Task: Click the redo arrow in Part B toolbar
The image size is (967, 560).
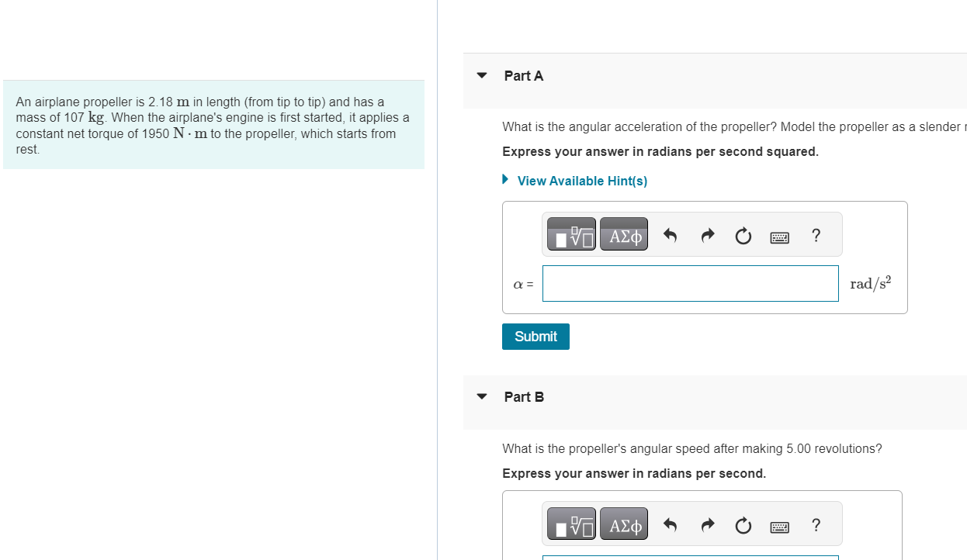Action: click(707, 524)
